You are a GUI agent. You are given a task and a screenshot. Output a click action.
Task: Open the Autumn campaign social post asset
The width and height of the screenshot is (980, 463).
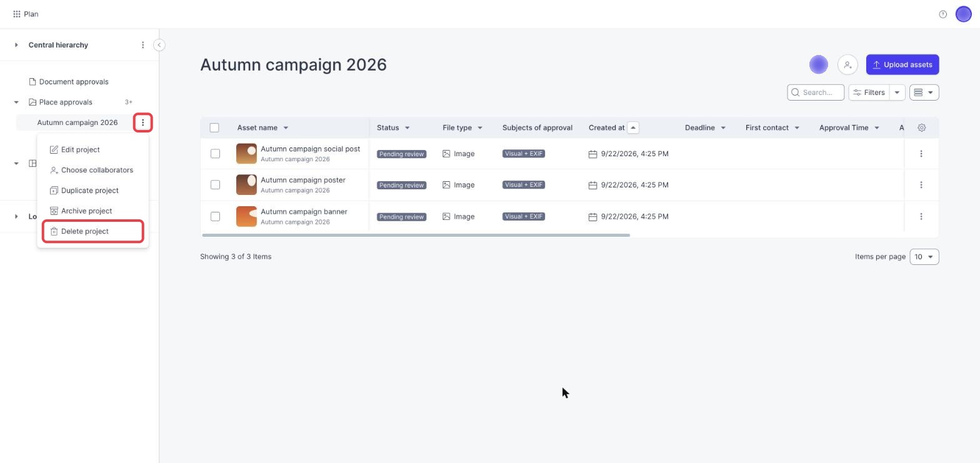pyautogui.click(x=310, y=149)
